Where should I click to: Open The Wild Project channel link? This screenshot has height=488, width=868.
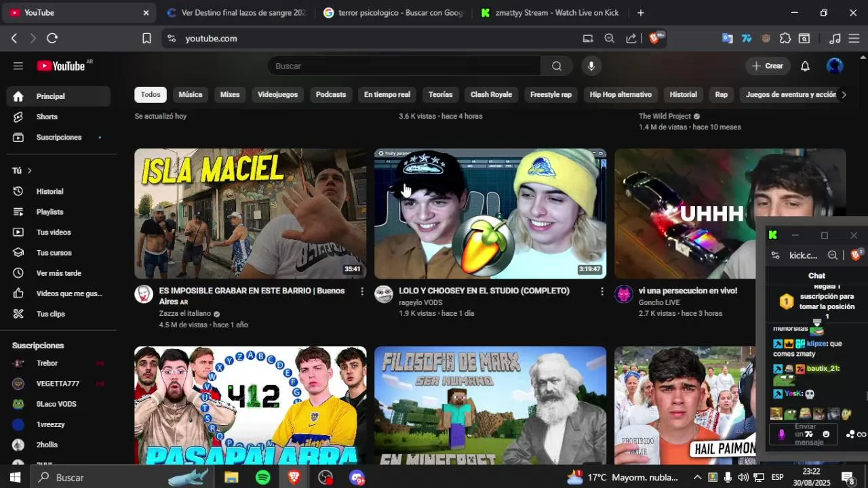[665, 116]
